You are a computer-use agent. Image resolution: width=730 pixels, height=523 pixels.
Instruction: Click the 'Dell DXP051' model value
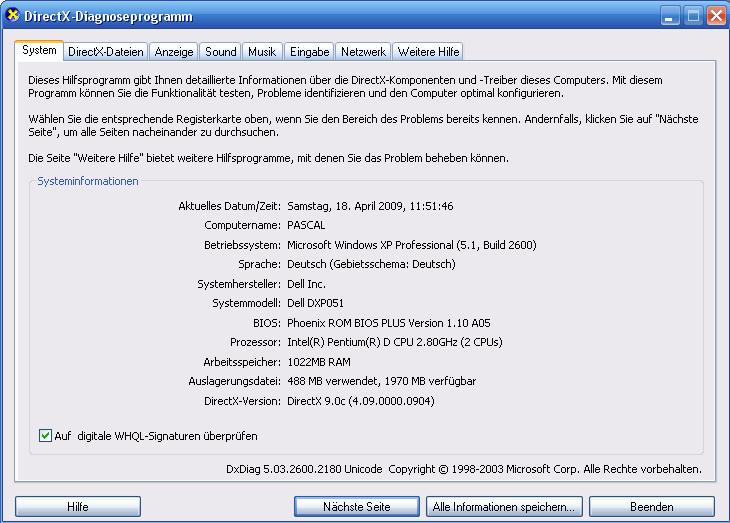tap(315, 303)
